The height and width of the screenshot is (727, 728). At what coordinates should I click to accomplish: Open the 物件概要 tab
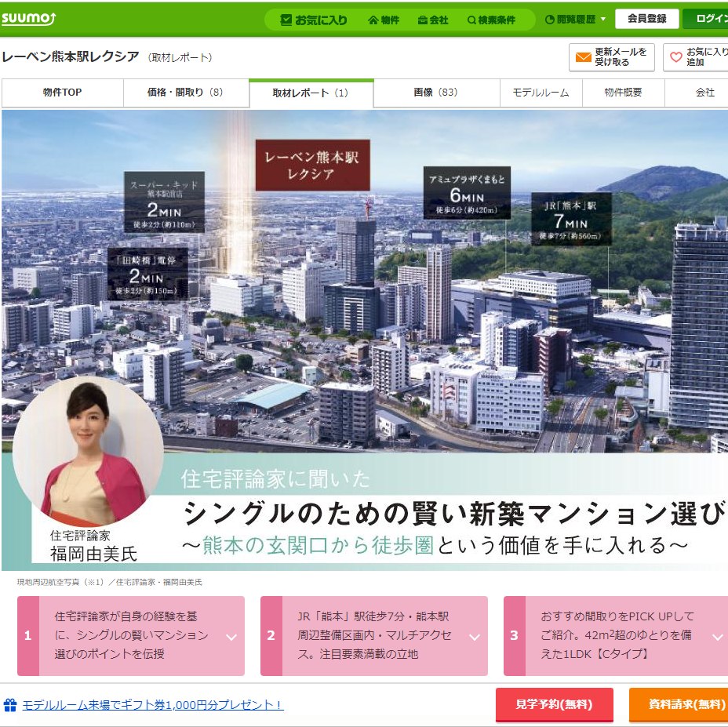coord(623,93)
